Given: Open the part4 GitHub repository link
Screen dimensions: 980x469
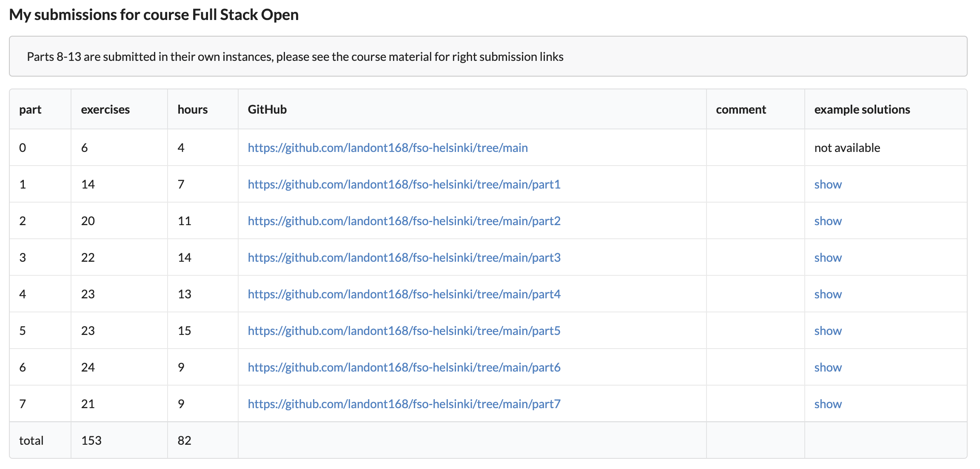Looking at the screenshot, I should point(404,294).
